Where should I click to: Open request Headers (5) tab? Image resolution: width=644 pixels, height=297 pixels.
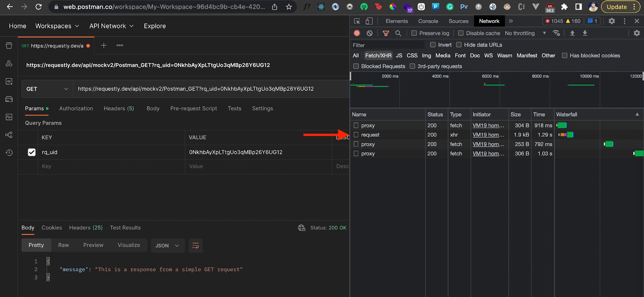[x=119, y=109]
